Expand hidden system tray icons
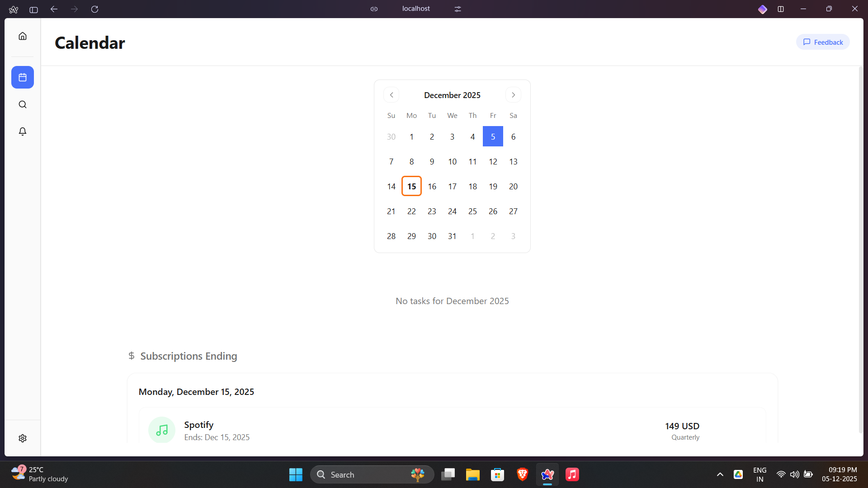Image resolution: width=868 pixels, height=488 pixels. [720, 474]
